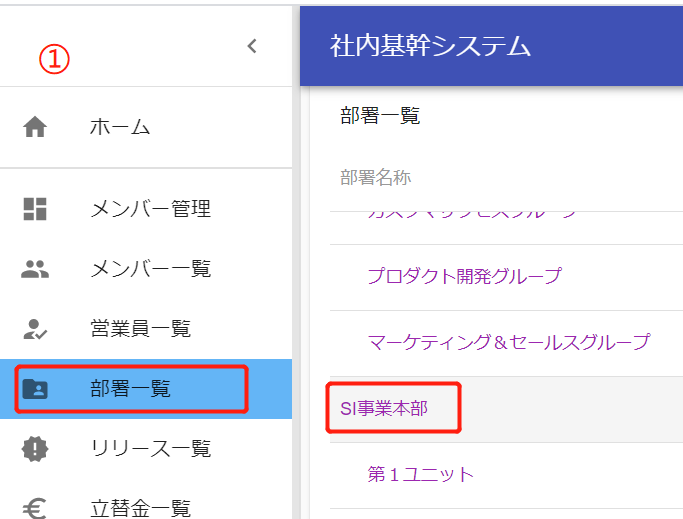Open 営業員一覧 in the side menu
683x519 pixels.
coord(140,328)
